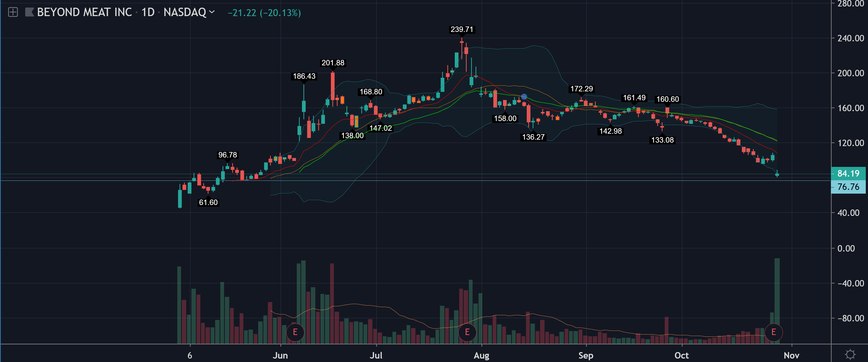Click the flag icon next to BEYOND MEAT INC
This screenshot has width=868, height=362.
pyautogui.click(x=30, y=12)
